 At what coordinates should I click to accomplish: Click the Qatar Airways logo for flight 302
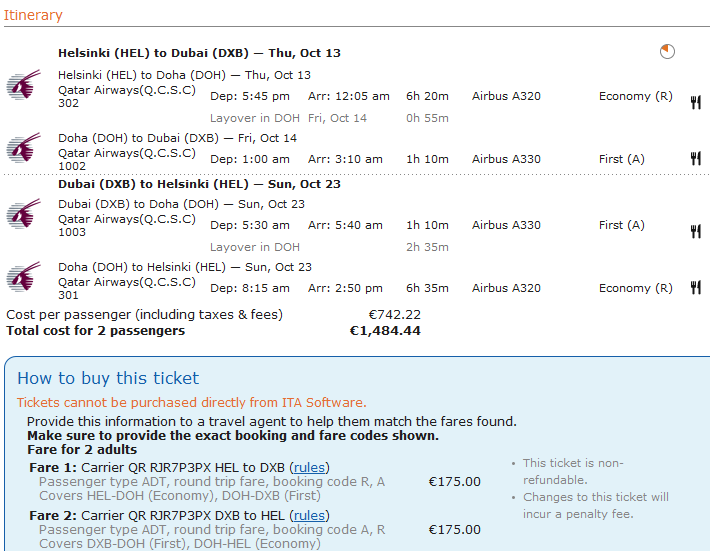tap(22, 86)
